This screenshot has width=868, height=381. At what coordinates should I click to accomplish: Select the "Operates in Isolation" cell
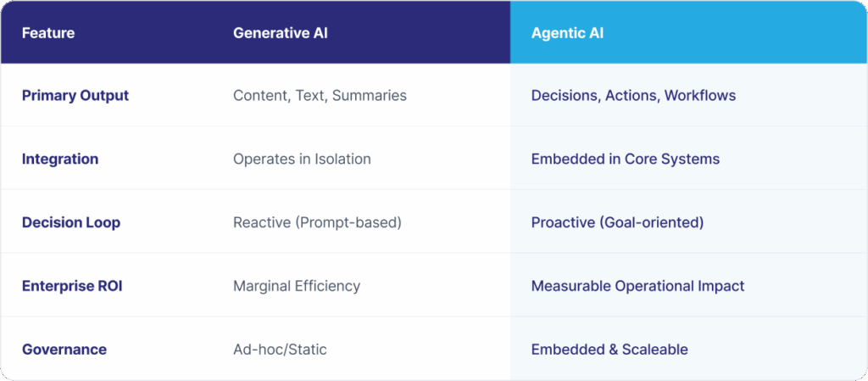coord(302,159)
